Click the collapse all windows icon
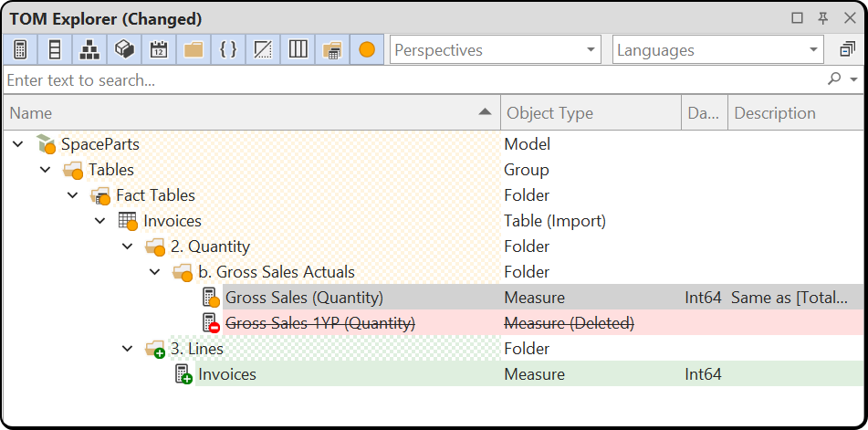Image resolution: width=868 pixels, height=430 pixels. tap(847, 50)
